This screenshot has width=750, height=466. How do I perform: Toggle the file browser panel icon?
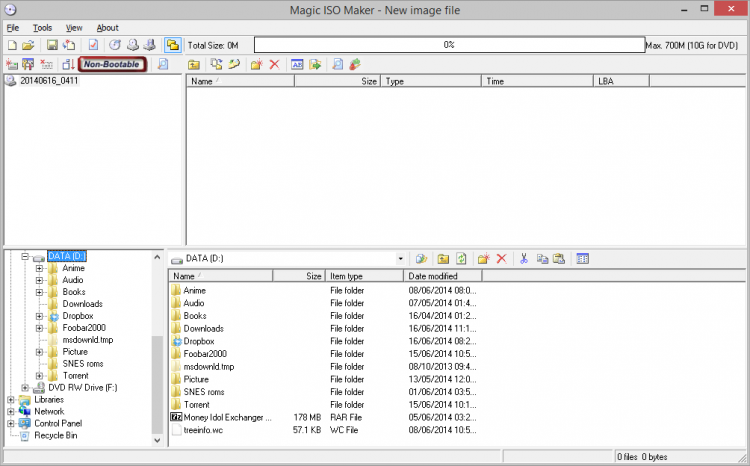coord(172,45)
